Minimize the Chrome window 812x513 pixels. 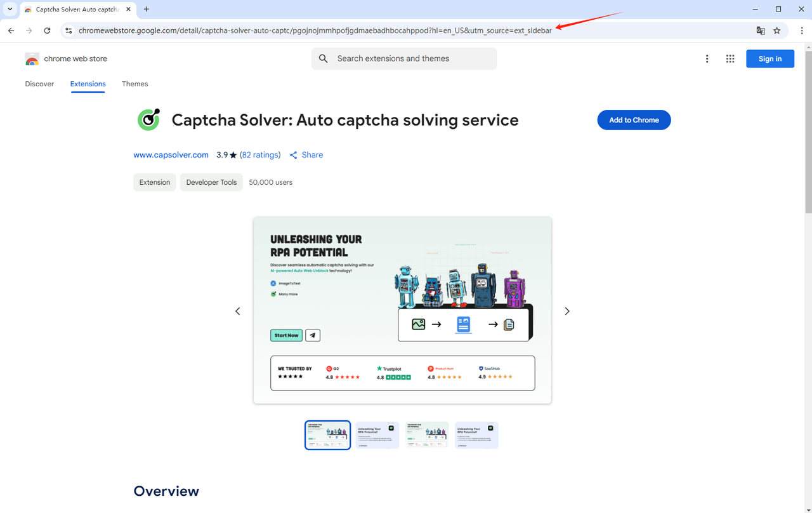[x=755, y=9]
